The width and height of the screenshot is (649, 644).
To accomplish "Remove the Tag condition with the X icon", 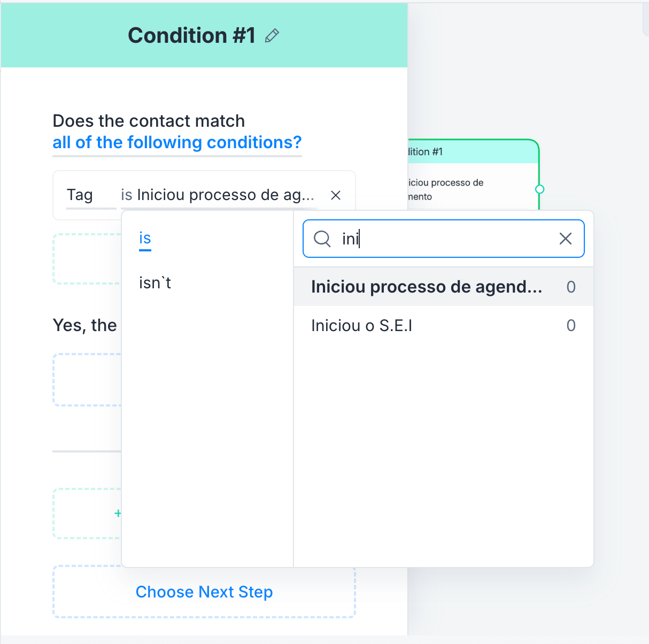I will 336,195.
